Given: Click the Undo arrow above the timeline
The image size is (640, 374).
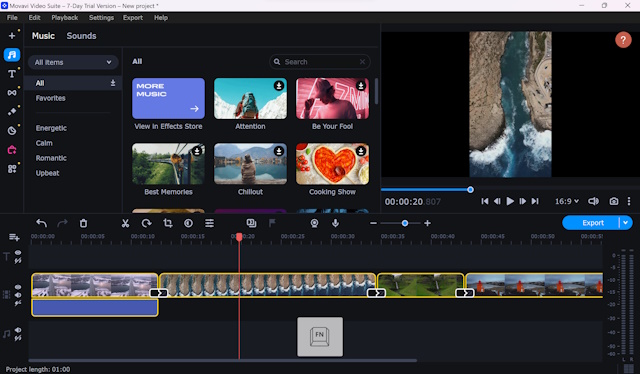Looking at the screenshot, I should click(41, 223).
